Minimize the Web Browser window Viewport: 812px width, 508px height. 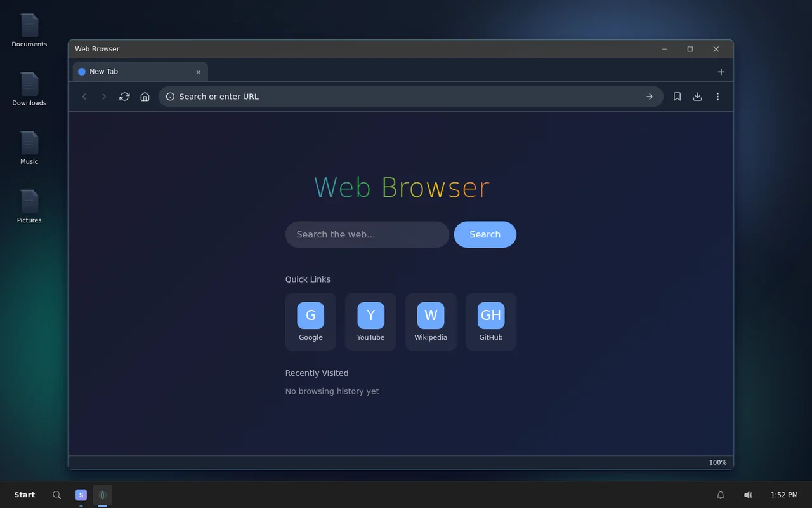[664, 49]
